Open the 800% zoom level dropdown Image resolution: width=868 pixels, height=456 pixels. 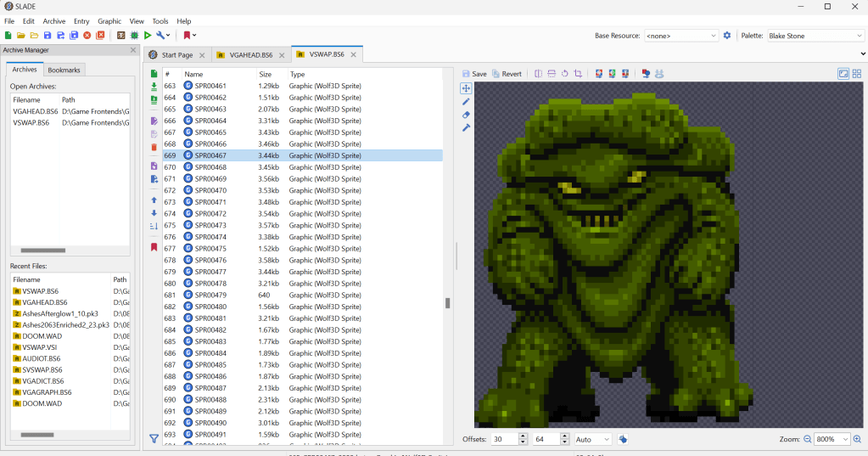click(832, 439)
